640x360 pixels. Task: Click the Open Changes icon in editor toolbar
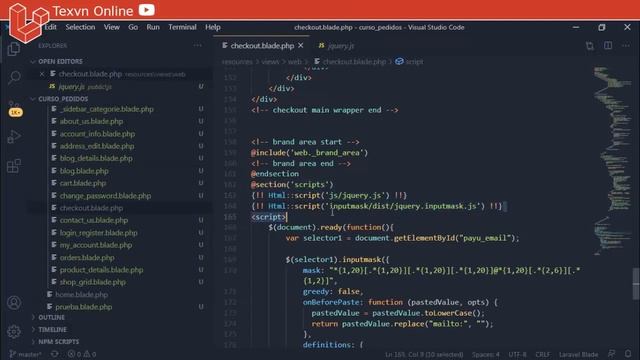point(589,46)
